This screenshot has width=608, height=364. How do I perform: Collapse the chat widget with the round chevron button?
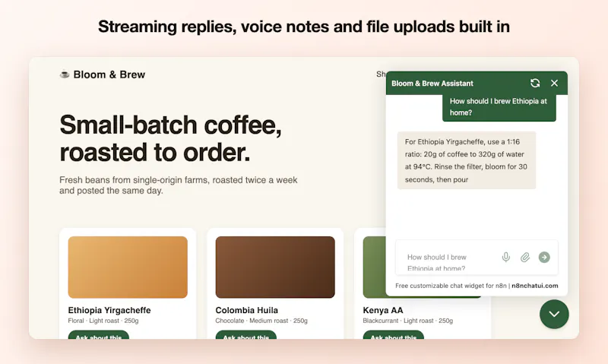554,314
